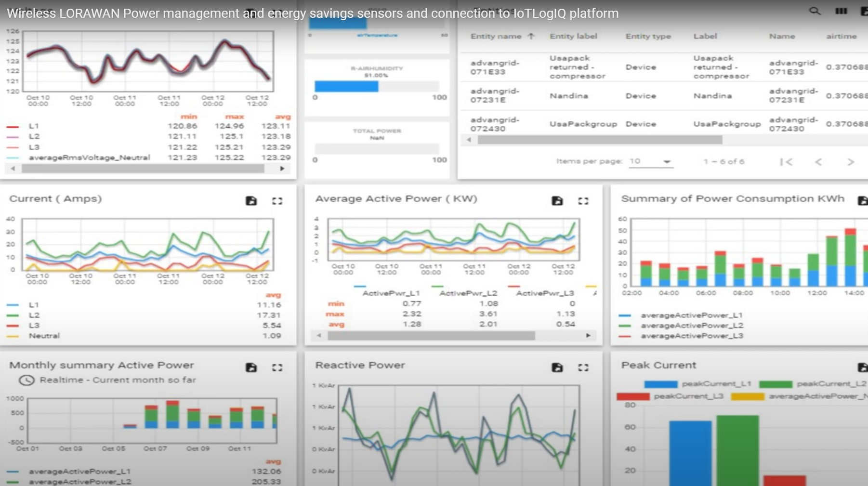Click the blue Peak Current L1 bar
This screenshot has width=868, height=486.
[x=690, y=453]
